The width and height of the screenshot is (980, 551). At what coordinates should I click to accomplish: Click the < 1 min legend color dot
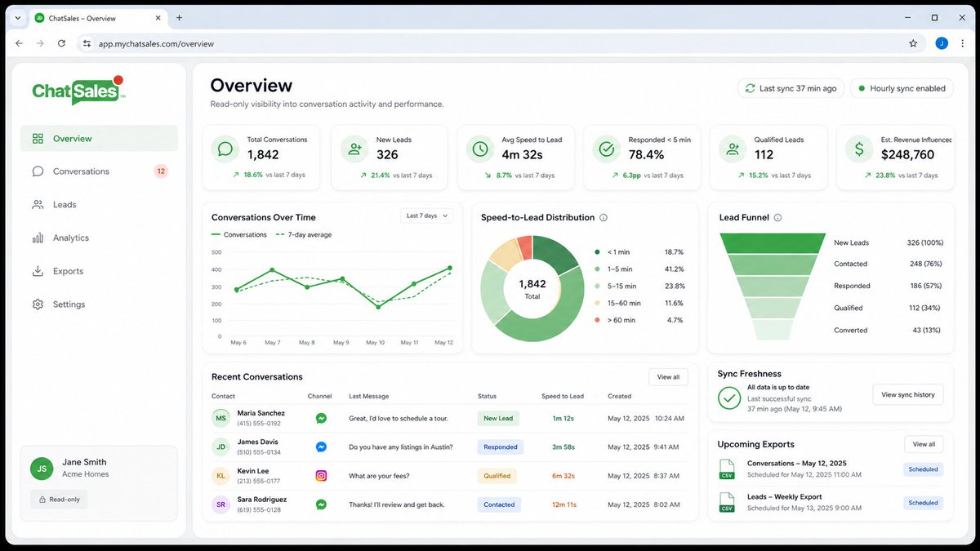(x=598, y=252)
